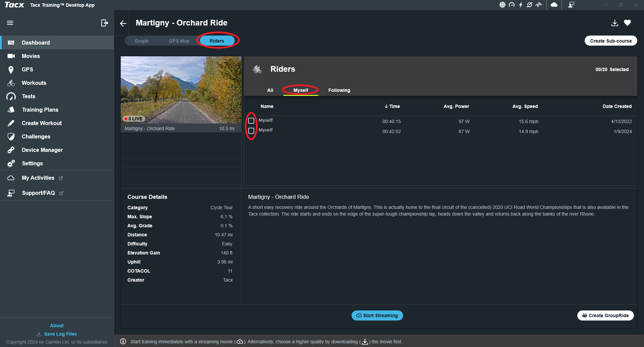Click the Support/FAQ person icon
Screen dimensions: 644x347
tap(11, 193)
